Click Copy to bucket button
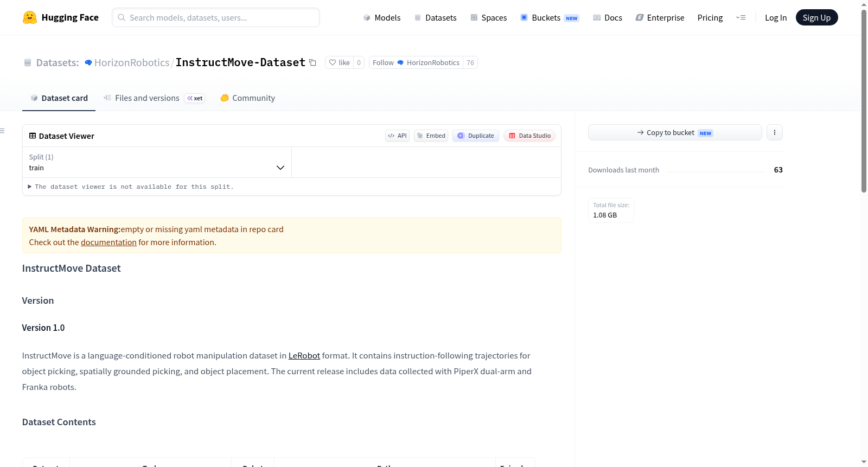This screenshot has width=868, height=467. 675,132
